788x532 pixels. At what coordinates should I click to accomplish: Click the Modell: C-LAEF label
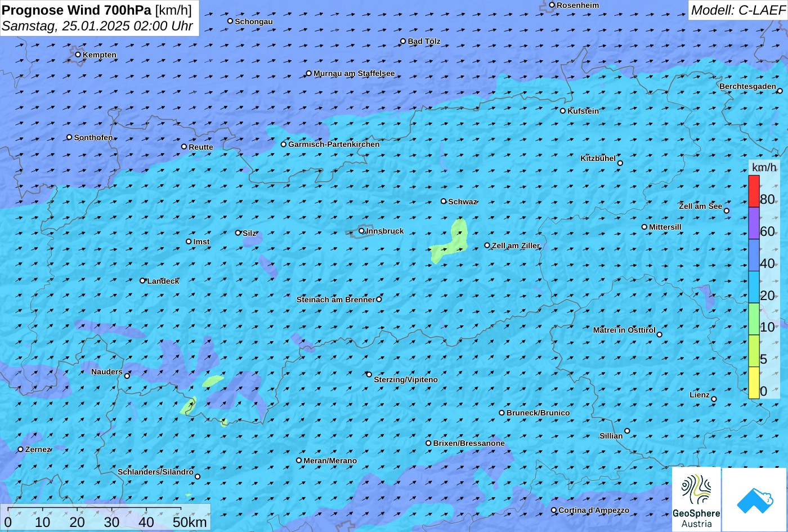tap(738, 10)
